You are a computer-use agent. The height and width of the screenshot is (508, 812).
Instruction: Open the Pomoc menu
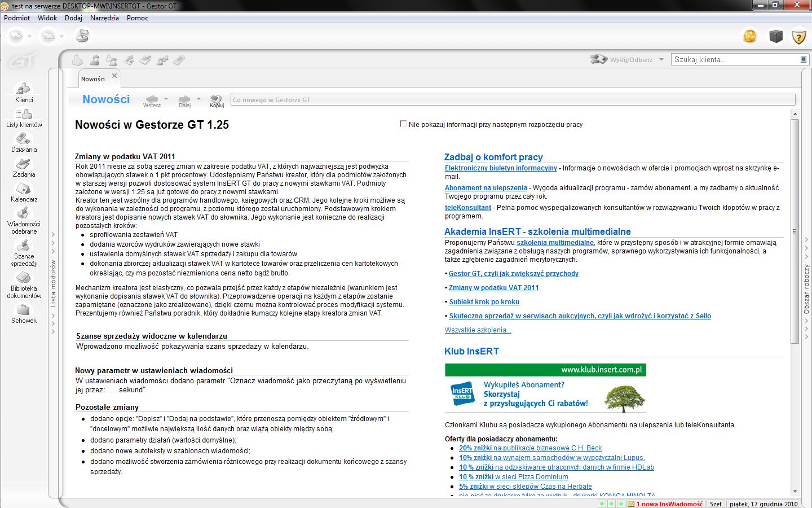pos(138,18)
